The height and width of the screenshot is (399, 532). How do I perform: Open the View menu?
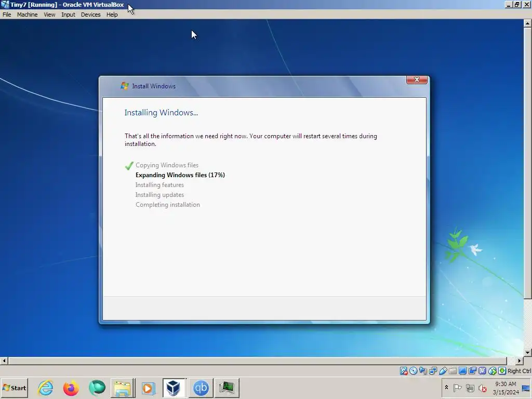coord(49,15)
